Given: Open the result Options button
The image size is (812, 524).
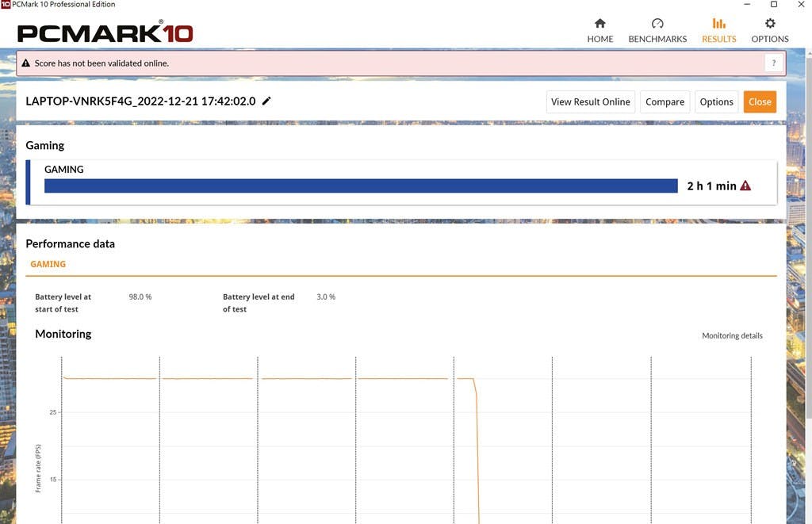Looking at the screenshot, I should click(716, 102).
